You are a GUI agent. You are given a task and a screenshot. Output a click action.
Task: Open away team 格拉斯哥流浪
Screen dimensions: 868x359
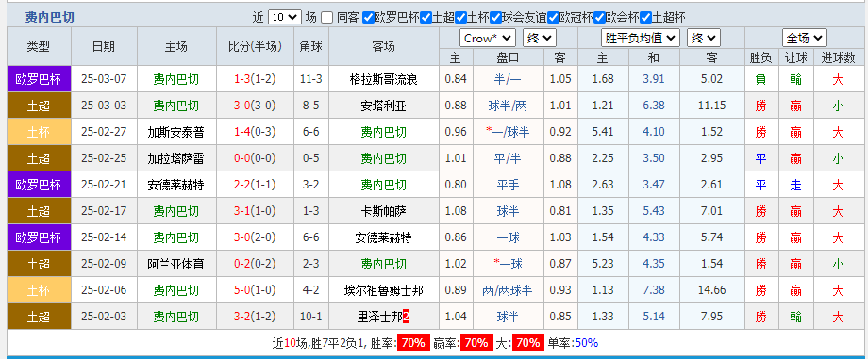[x=384, y=79]
